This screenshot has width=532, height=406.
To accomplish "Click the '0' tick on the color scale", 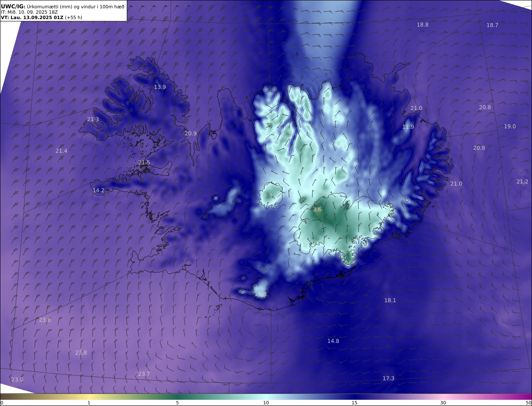I will pos(2,403).
